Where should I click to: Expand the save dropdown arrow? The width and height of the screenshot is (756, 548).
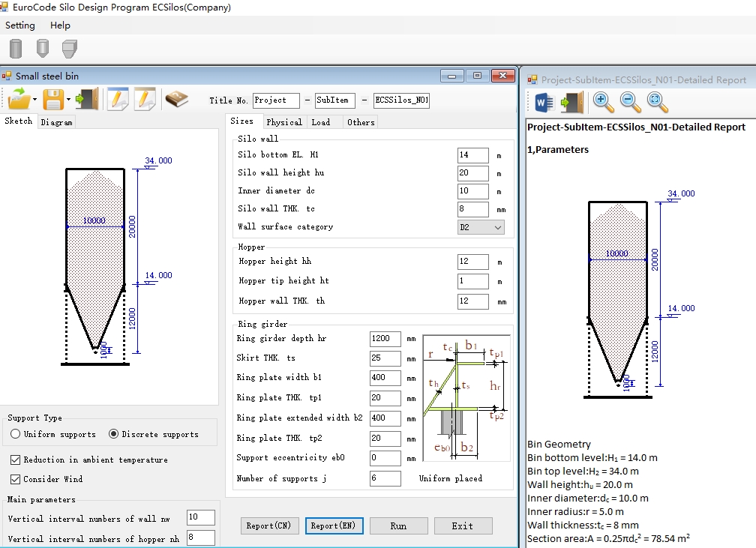click(x=68, y=100)
